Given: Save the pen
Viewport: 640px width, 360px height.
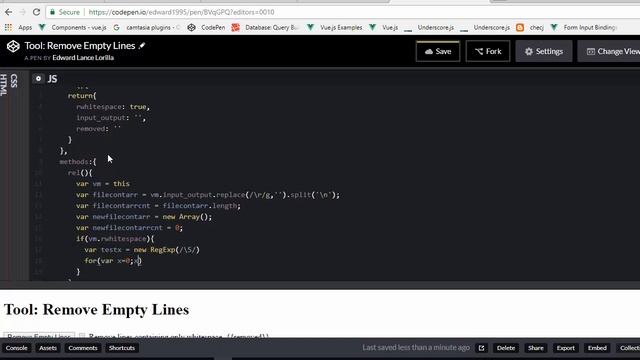Looking at the screenshot, I should point(438,51).
